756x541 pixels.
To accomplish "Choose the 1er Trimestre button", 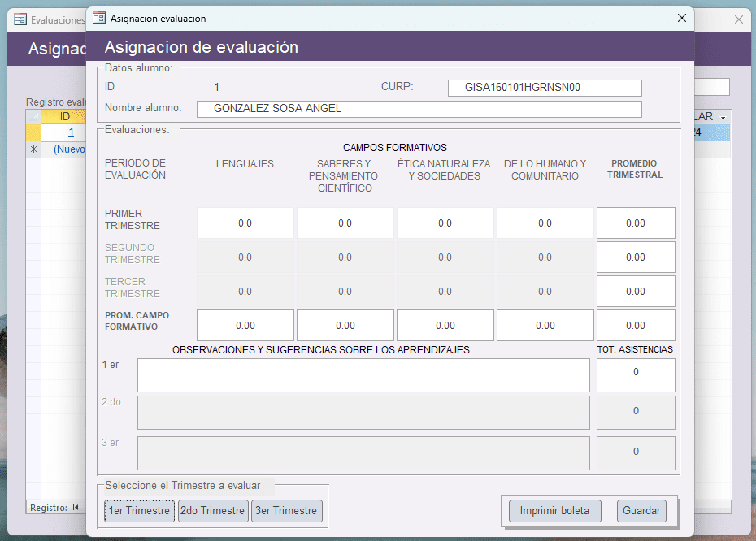I will (x=139, y=511).
